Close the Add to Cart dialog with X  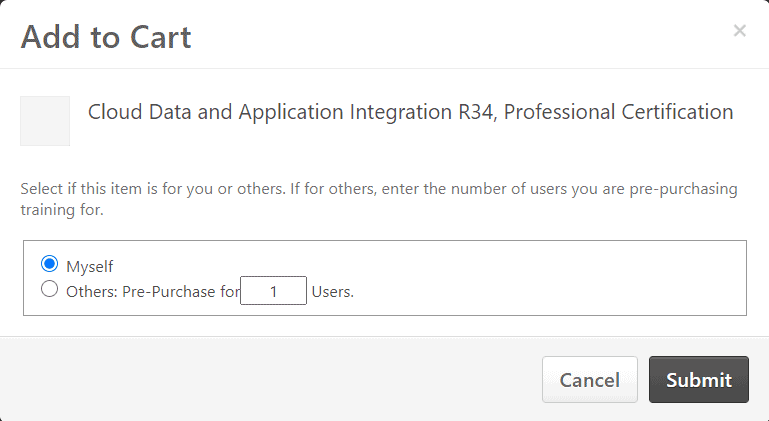tap(740, 31)
